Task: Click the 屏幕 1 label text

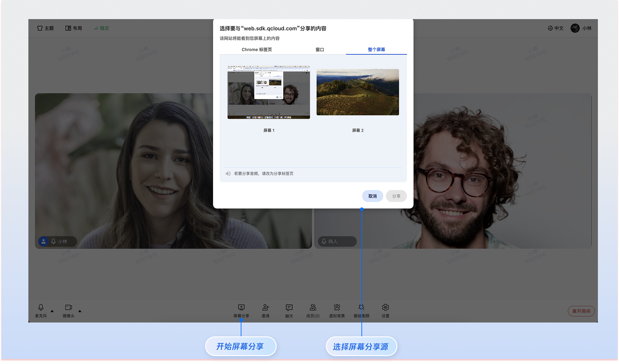Action: pyautogui.click(x=269, y=130)
